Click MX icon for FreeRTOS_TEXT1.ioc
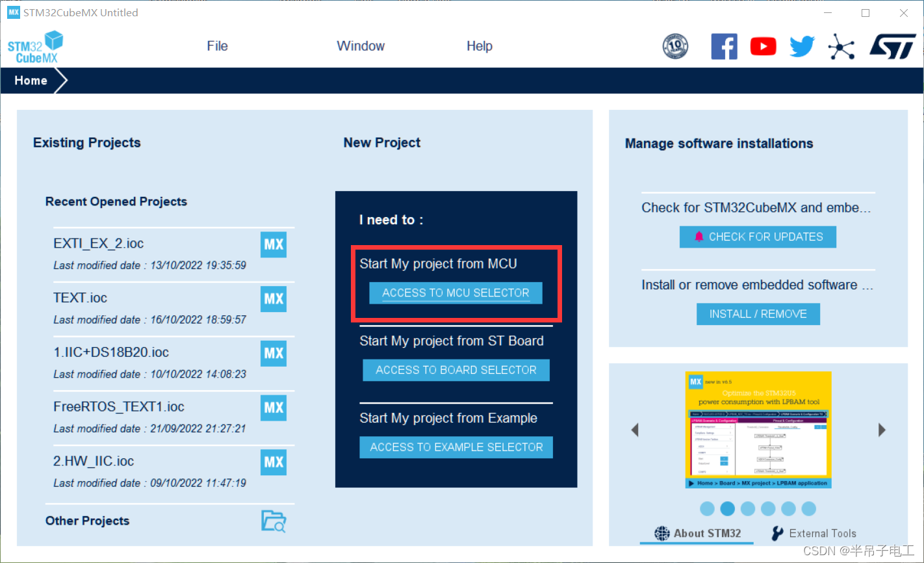The width and height of the screenshot is (924, 563). point(274,408)
